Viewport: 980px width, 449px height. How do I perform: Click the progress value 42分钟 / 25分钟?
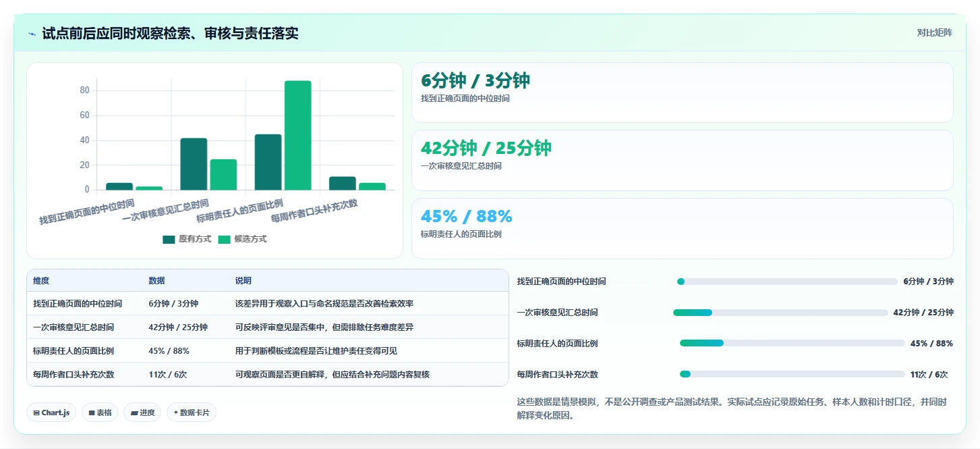pos(923,313)
